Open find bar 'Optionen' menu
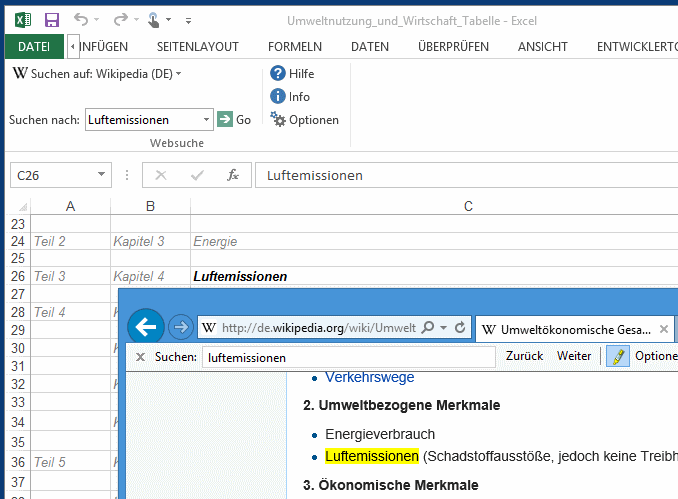678x499 pixels. coord(656,356)
